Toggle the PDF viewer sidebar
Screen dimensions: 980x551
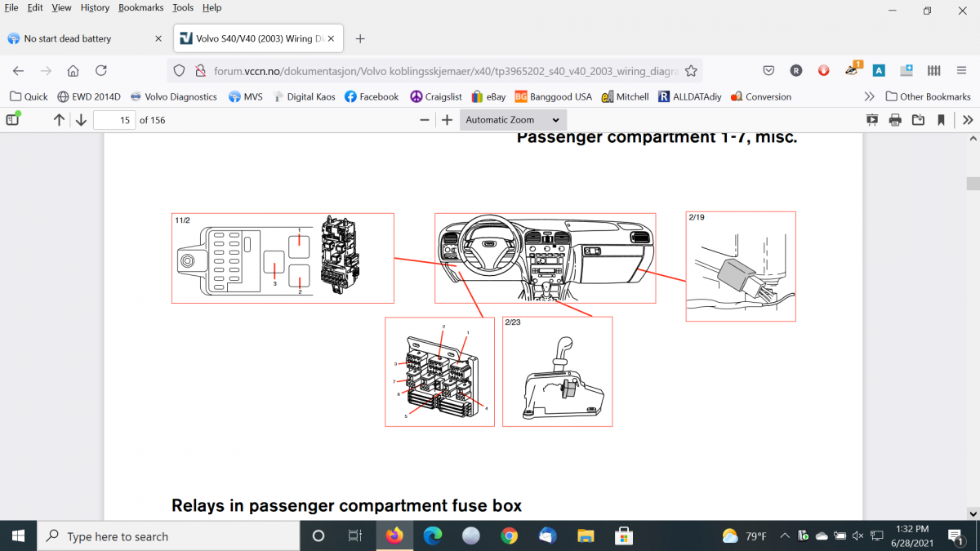click(x=12, y=120)
